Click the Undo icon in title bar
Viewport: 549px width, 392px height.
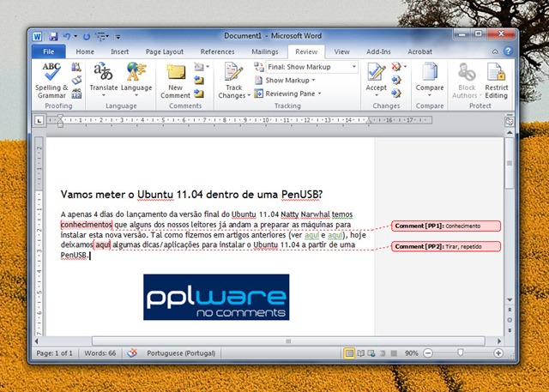click(67, 36)
